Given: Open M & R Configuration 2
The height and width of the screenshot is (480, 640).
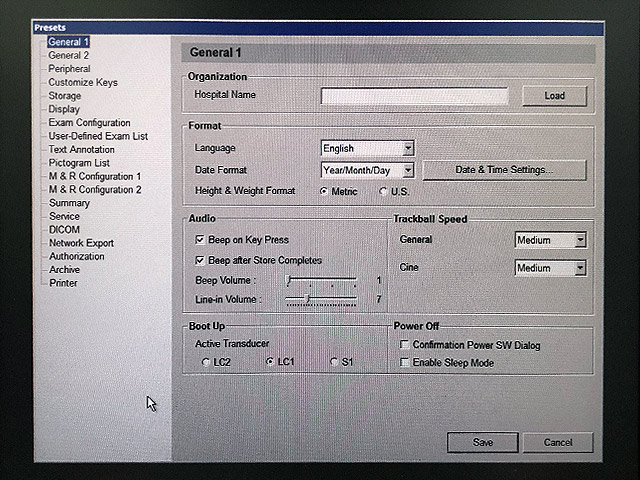Looking at the screenshot, I should [95, 190].
